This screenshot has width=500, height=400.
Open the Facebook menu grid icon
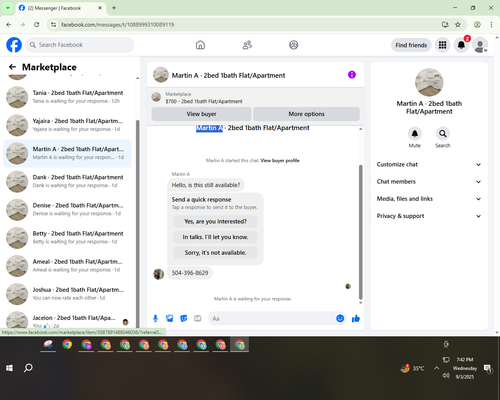(442, 45)
